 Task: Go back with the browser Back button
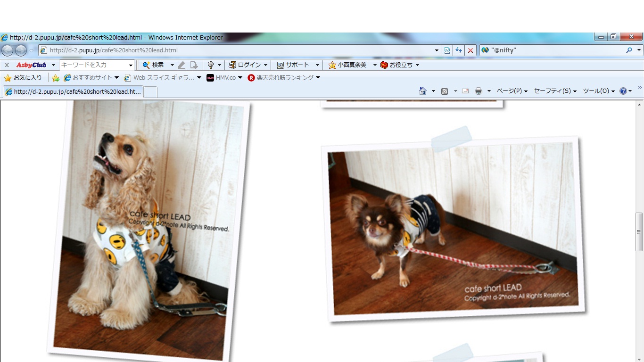[8, 50]
